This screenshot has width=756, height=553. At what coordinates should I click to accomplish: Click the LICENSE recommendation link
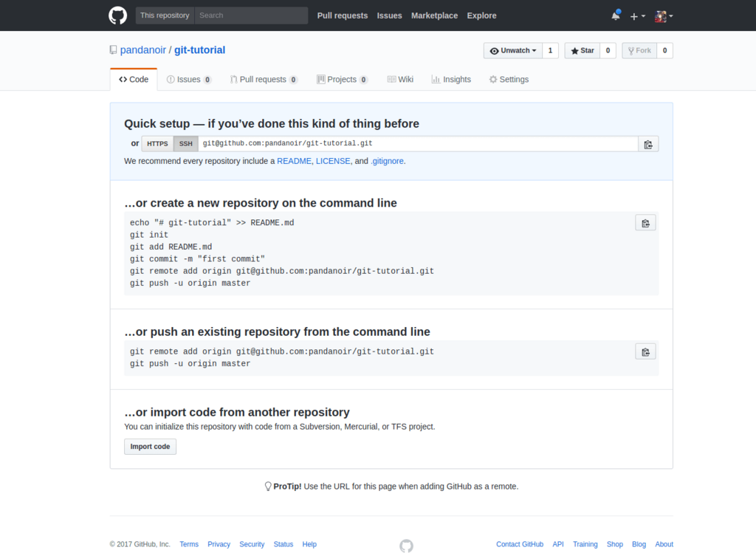point(333,161)
